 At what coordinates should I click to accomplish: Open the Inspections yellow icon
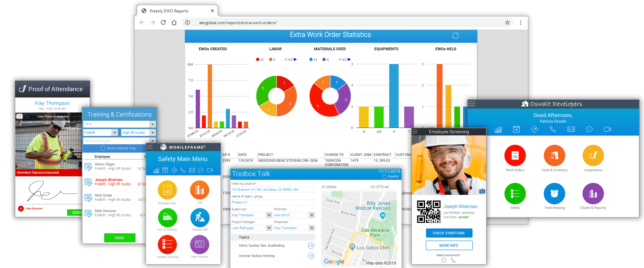(593, 156)
